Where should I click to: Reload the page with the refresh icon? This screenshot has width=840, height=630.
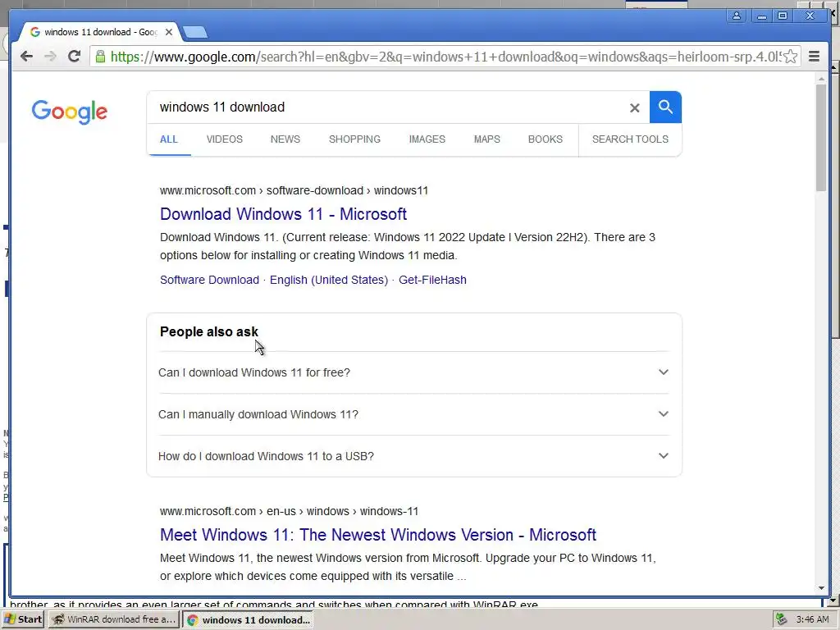point(75,56)
